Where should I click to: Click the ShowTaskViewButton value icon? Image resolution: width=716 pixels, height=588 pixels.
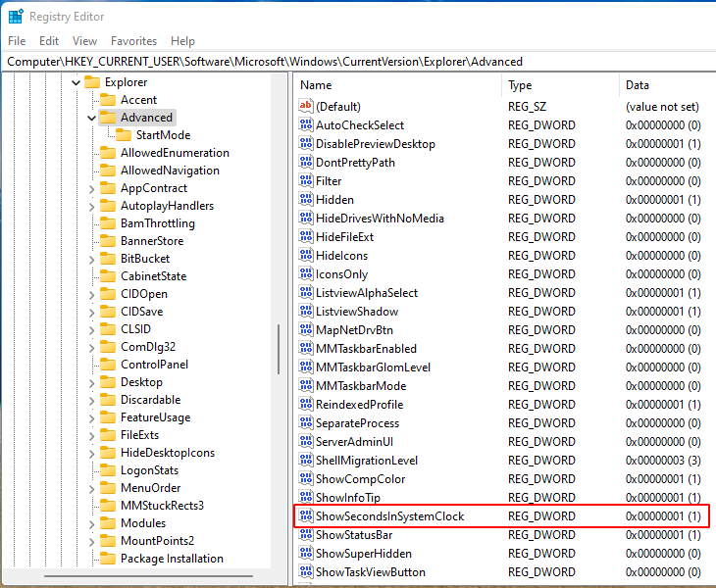pos(305,571)
